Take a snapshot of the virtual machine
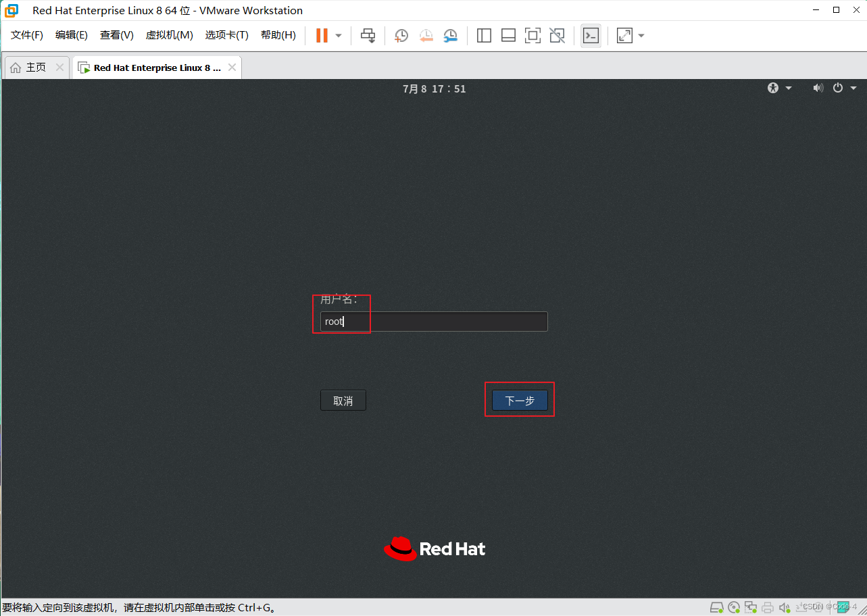Viewport: 867px width, 616px height. [401, 35]
